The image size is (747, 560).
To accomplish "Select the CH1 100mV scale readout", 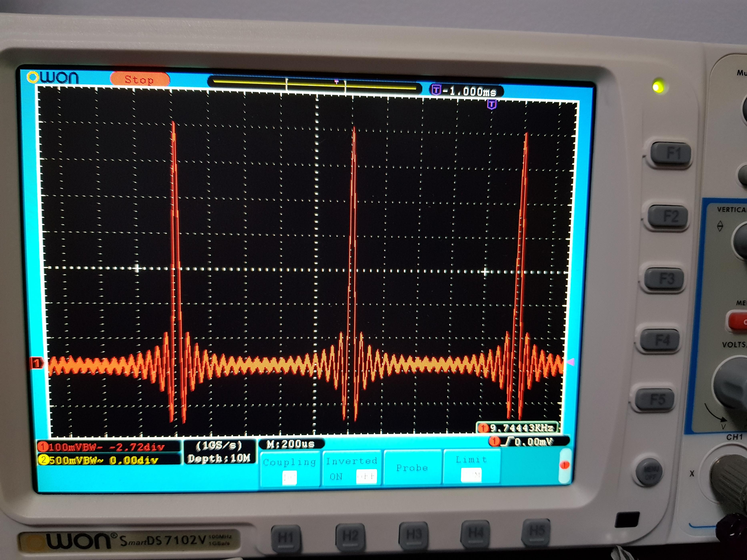I will point(108,447).
